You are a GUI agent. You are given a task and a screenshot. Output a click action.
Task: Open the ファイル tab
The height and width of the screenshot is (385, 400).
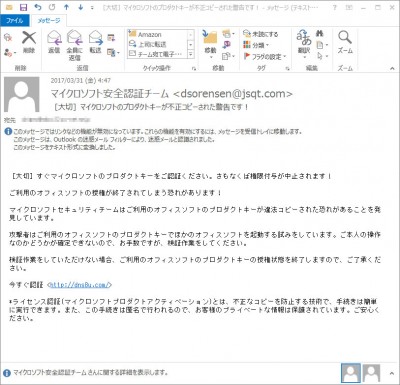[x=15, y=20]
